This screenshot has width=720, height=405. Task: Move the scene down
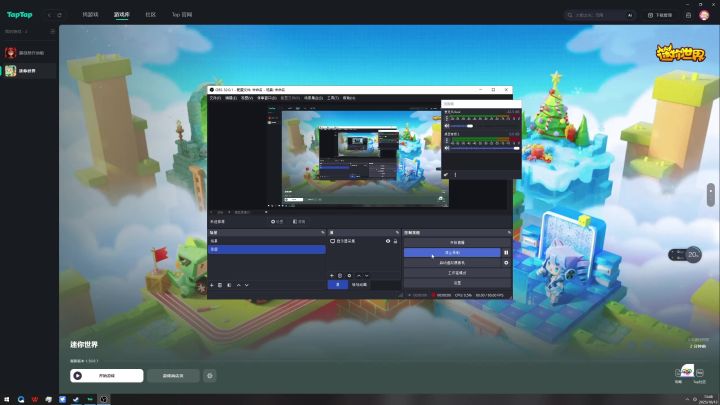pyautogui.click(x=247, y=285)
